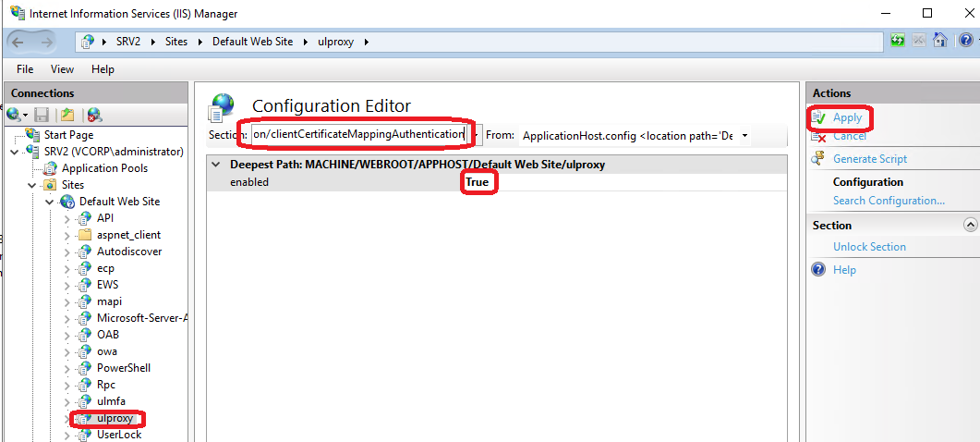Viewport: 980px width, 442px height.
Task: Click the Forward navigation arrow
Action: [x=45, y=42]
